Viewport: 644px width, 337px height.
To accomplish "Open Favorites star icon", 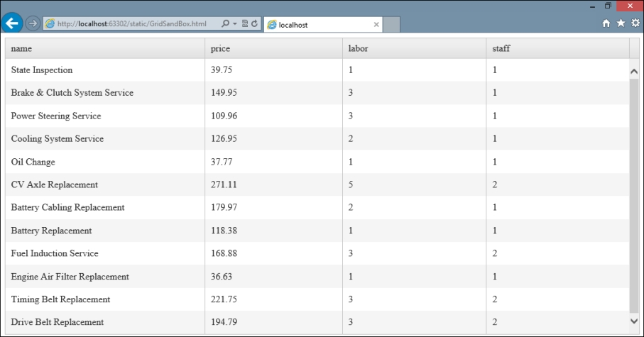I will click(x=621, y=23).
